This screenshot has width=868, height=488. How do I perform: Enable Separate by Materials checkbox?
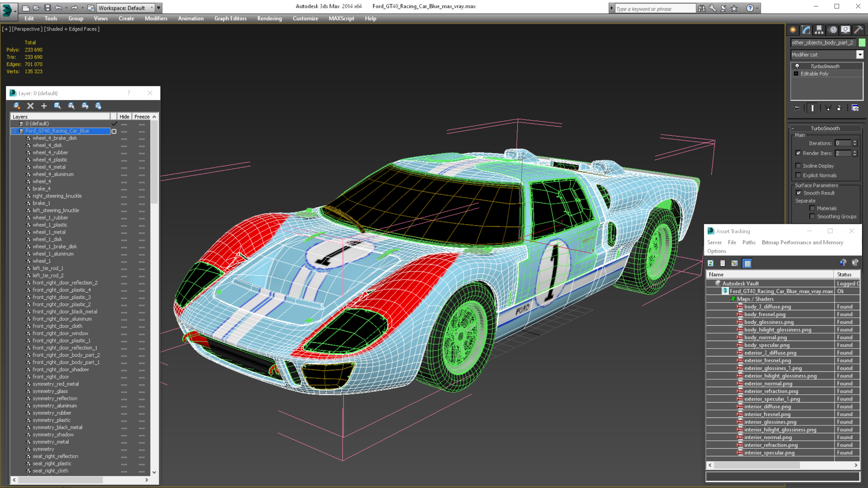[813, 208]
